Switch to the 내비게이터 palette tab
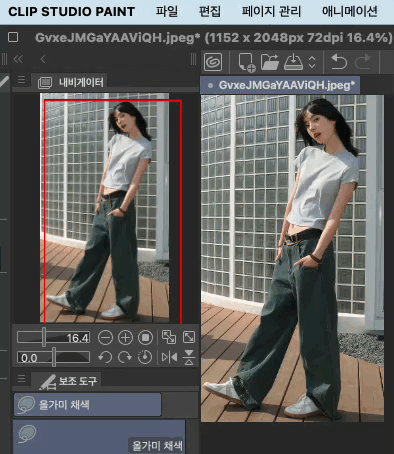Screen dimensions: 394x454 70,82
